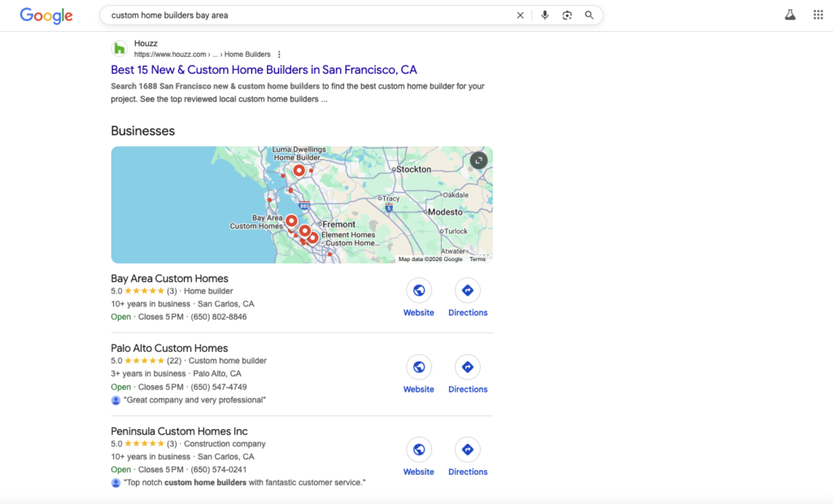Open the Google apps grid
Image resolution: width=833 pixels, height=504 pixels.
tap(818, 15)
